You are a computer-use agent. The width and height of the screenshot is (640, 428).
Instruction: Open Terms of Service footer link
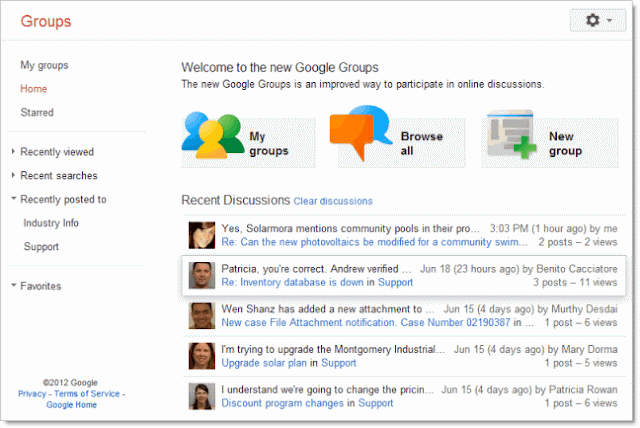pyautogui.click(x=87, y=394)
